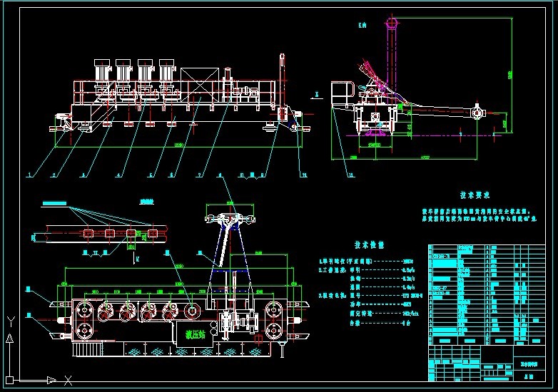Pick part balloon number 5
This screenshot has height=392, width=558.
[x=151, y=175]
